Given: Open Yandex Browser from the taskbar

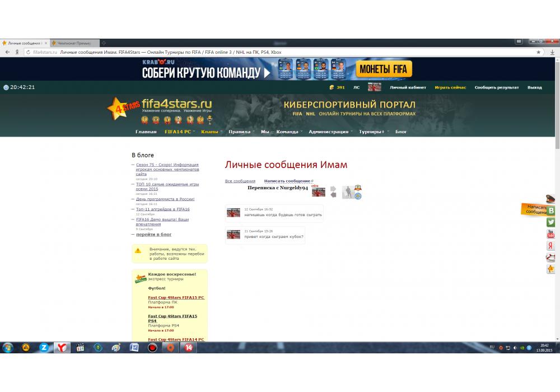Looking at the screenshot, I should 62,347.
